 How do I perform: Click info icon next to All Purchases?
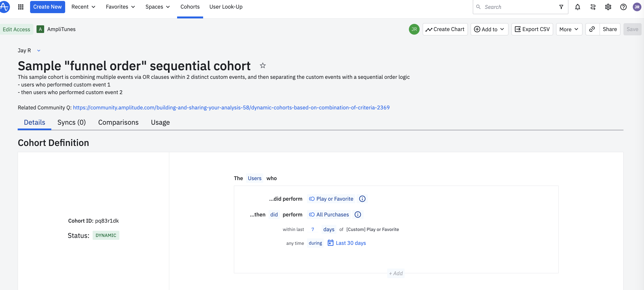coord(358,215)
